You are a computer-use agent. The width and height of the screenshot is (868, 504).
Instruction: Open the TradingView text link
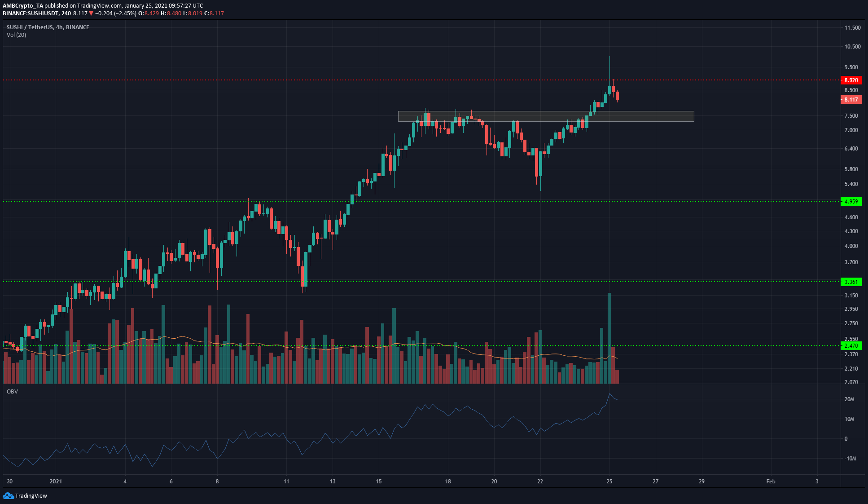tap(31, 496)
